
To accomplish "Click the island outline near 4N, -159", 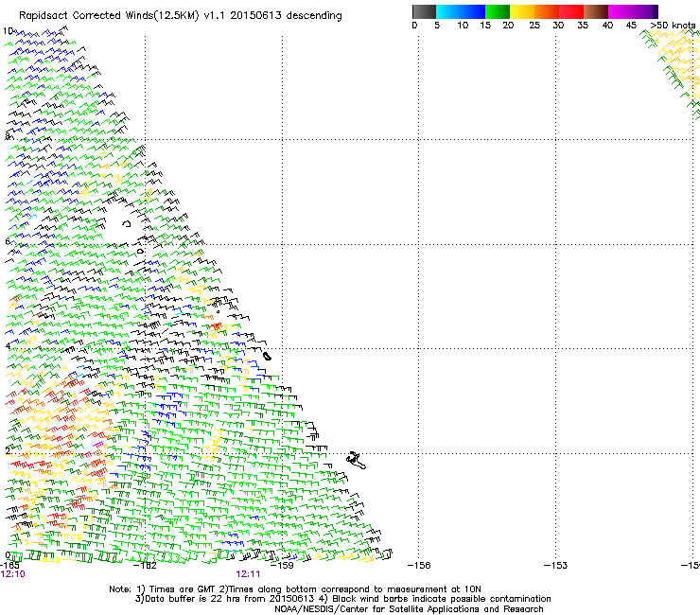I will pyautogui.click(x=267, y=357).
